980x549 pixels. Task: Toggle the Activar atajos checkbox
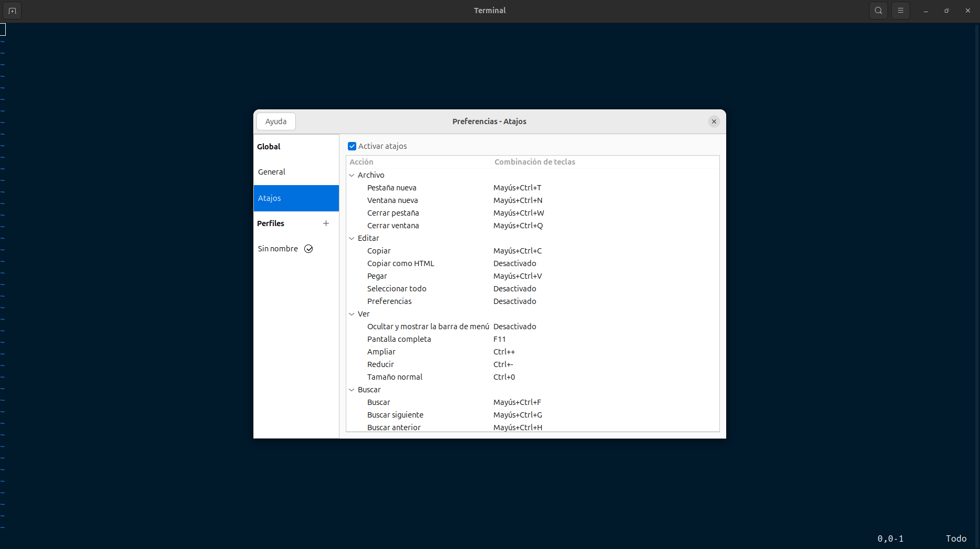(x=352, y=146)
